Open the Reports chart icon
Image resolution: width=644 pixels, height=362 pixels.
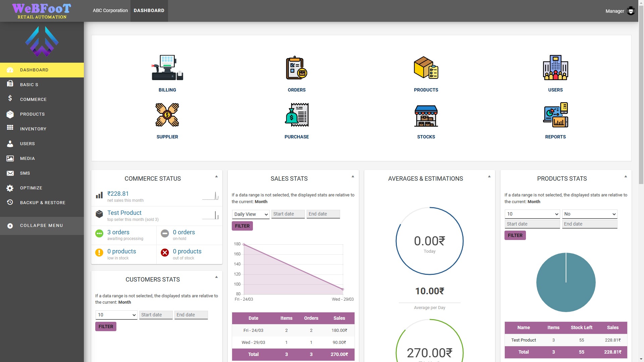point(555,115)
